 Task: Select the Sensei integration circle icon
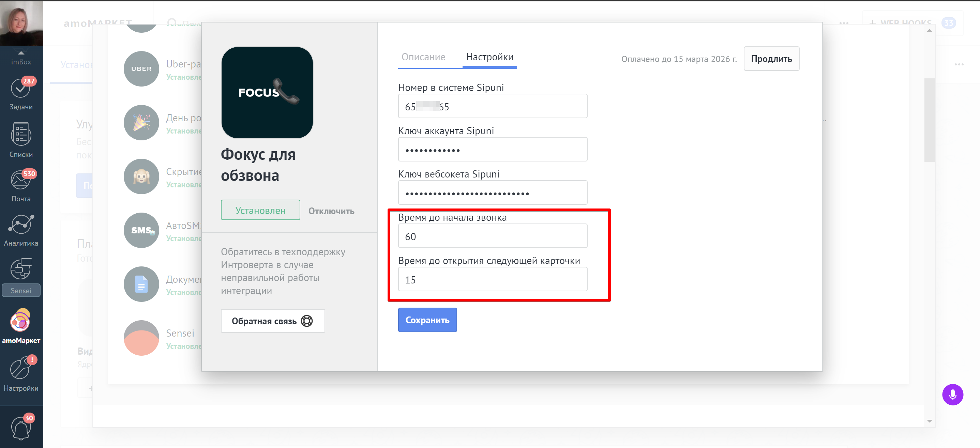pyautogui.click(x=141, y=338)
